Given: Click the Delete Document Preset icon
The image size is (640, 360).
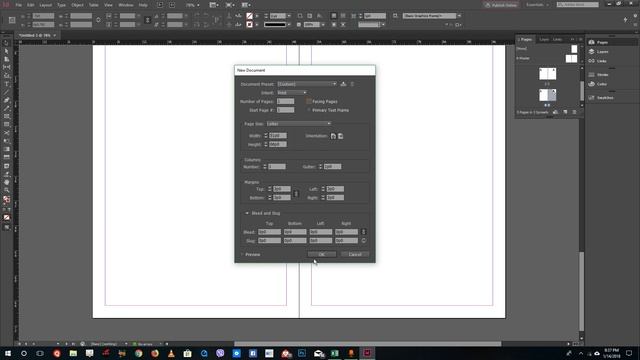Looking at the screenshot, I should [x=352, y=84].
